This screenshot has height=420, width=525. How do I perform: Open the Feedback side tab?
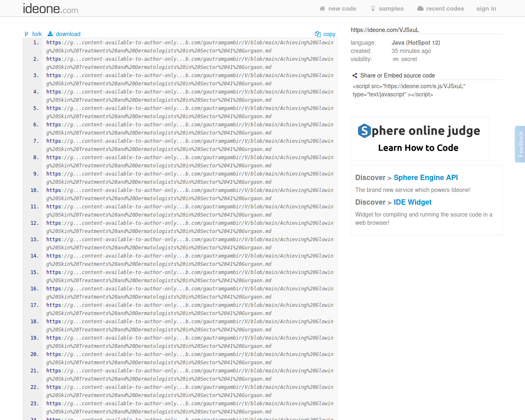point(520,144)
